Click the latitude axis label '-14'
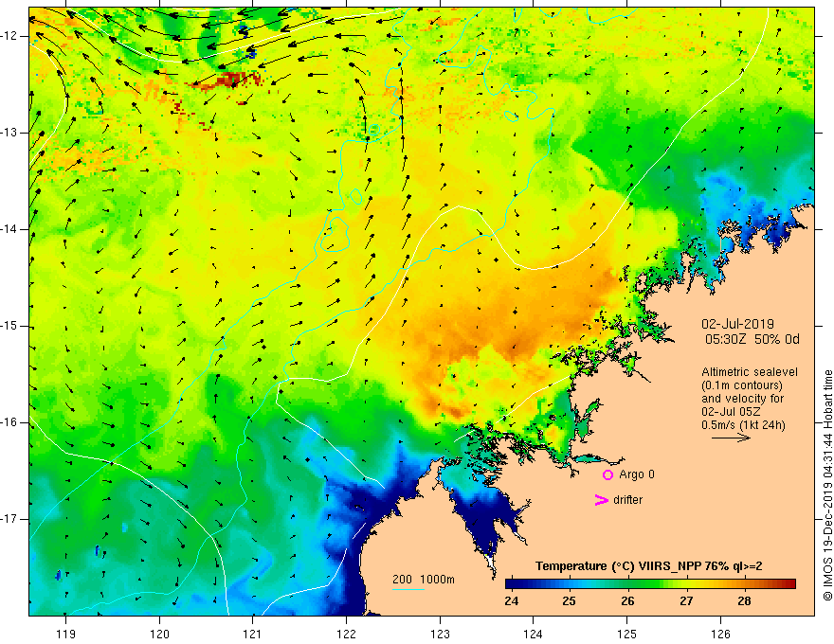This screenshot has width=834, height=644. [10, 229]
